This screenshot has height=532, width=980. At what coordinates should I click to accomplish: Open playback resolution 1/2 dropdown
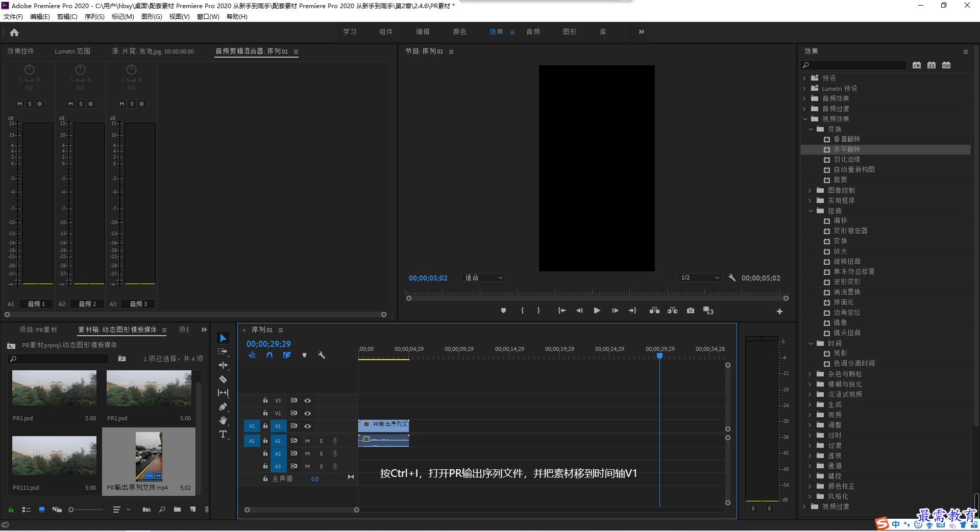click(700, 277)
